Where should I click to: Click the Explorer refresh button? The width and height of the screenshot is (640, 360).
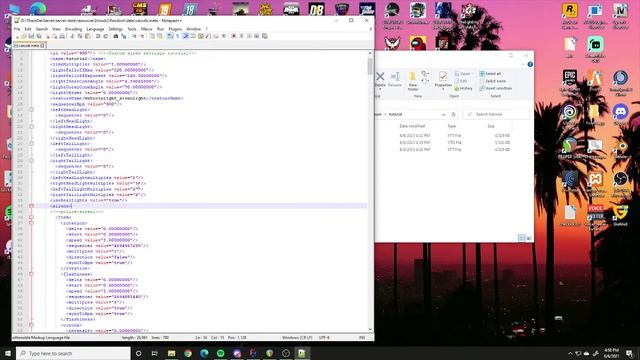coord(453,115)
